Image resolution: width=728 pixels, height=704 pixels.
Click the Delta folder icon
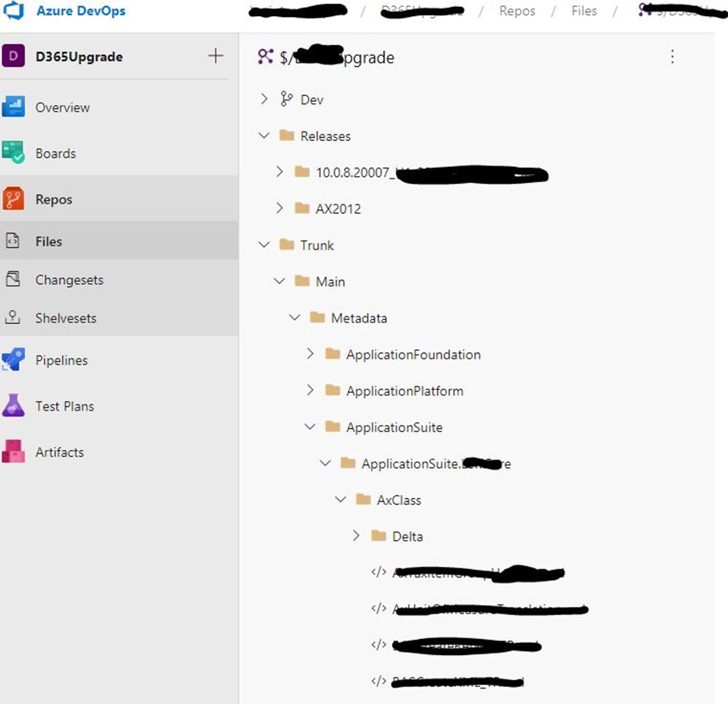(378, 535)
